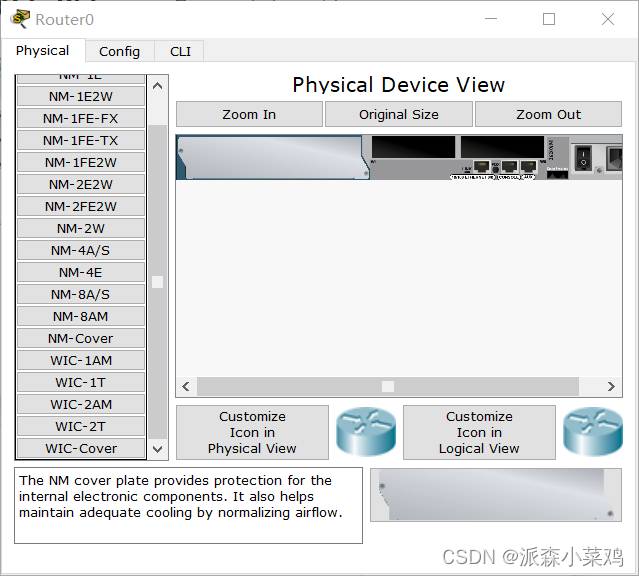
Task: Select the NM-8AM module
Action: (81, 317)
